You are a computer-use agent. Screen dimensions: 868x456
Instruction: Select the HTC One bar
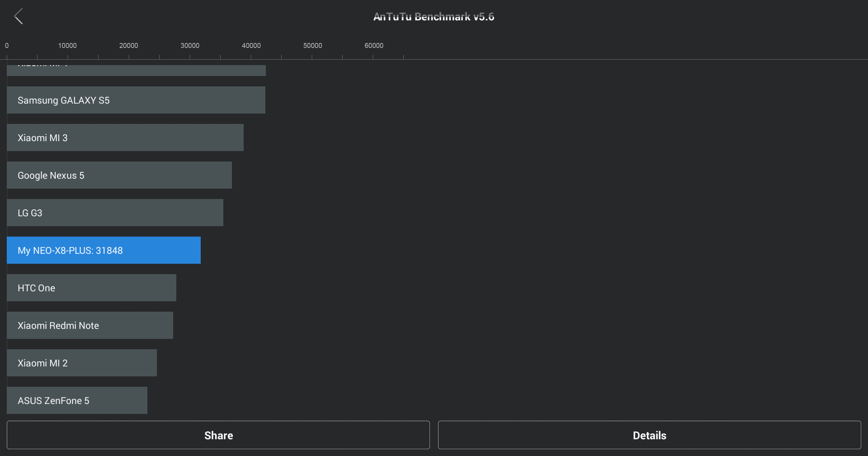click(x=91, y=288)
